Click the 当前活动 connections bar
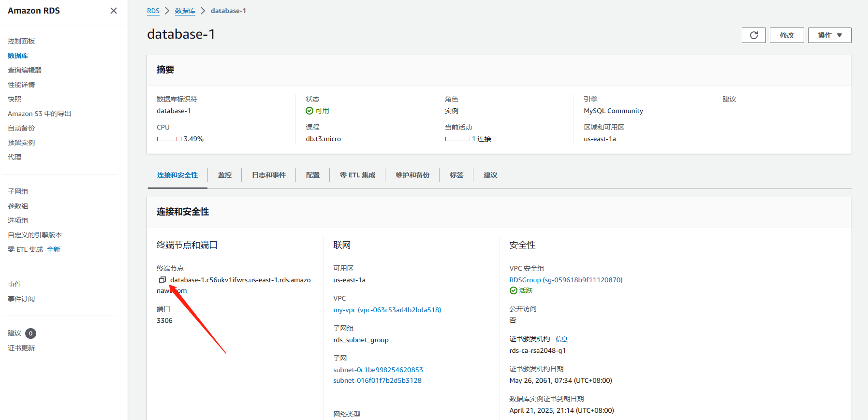Screen dimensions: 868x420 pyautogui.click(x=457, y=139)
